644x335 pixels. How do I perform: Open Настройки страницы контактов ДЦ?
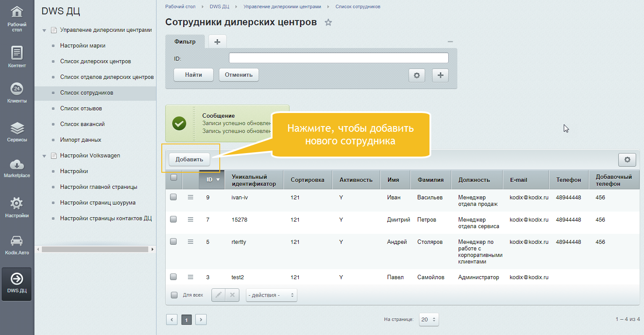pos(106,219)
